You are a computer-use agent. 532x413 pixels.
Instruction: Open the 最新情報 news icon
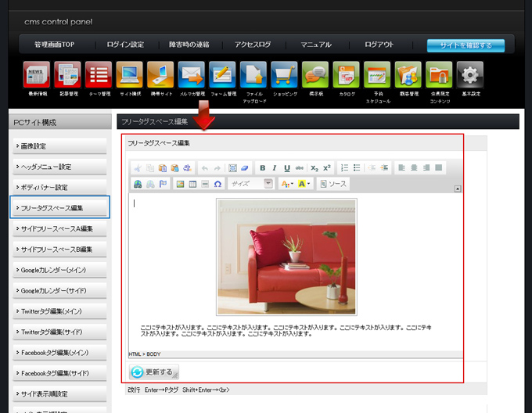[x=37, y=75]
